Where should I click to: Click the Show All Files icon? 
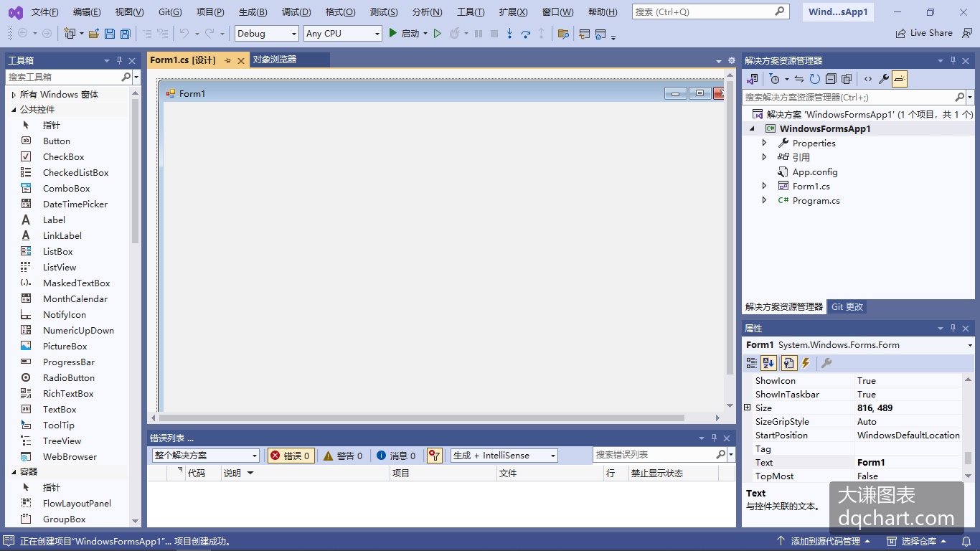click(x=846, y=79)
